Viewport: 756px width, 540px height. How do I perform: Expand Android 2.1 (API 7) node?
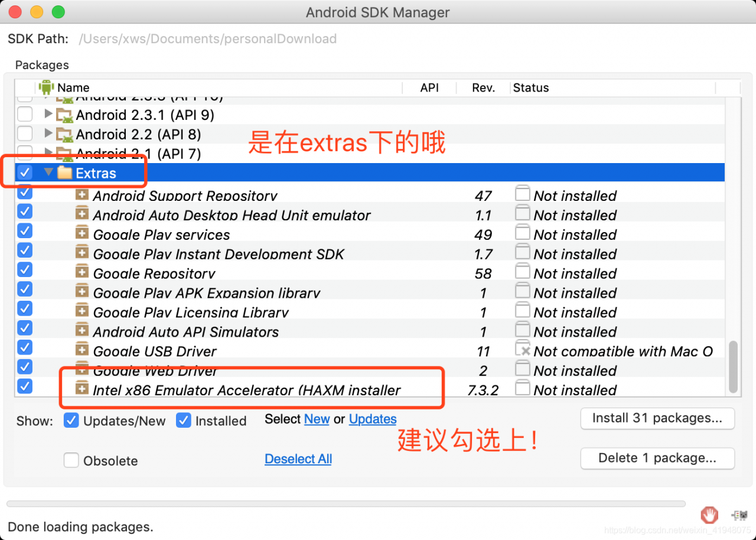(48, 154)
